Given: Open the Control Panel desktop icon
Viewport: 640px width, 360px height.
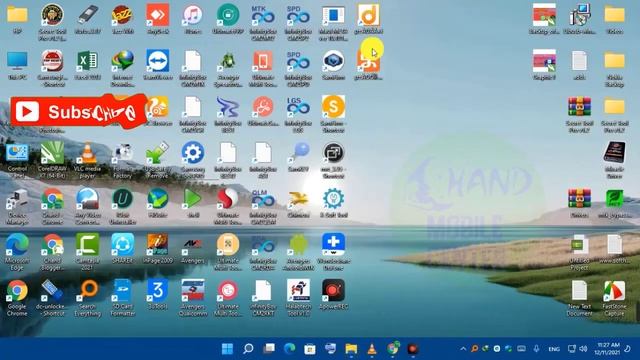Looking at the screenshot, I should [x=17, y=160].
